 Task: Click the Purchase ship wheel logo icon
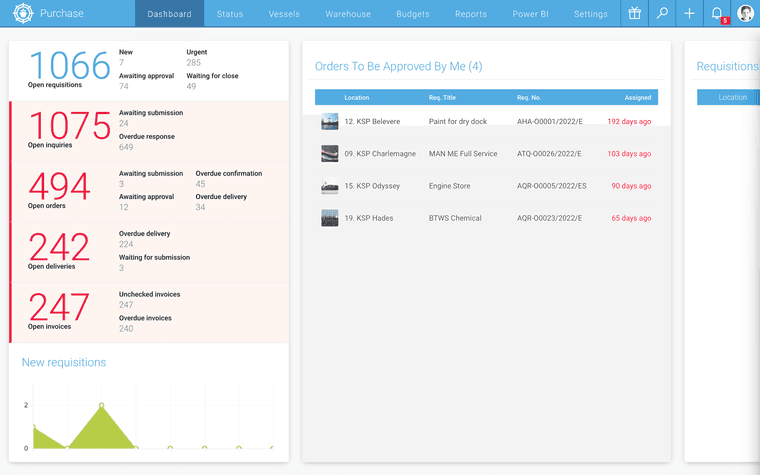tap(21, 14)
